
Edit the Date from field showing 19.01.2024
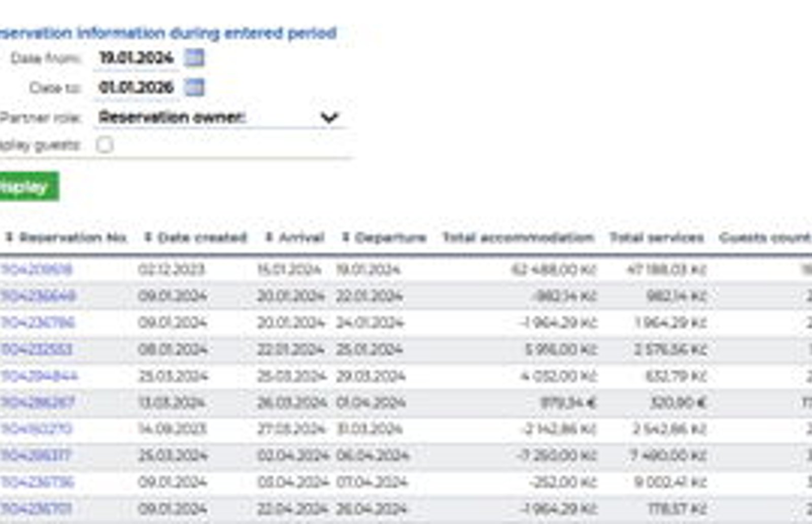point(137,58)
